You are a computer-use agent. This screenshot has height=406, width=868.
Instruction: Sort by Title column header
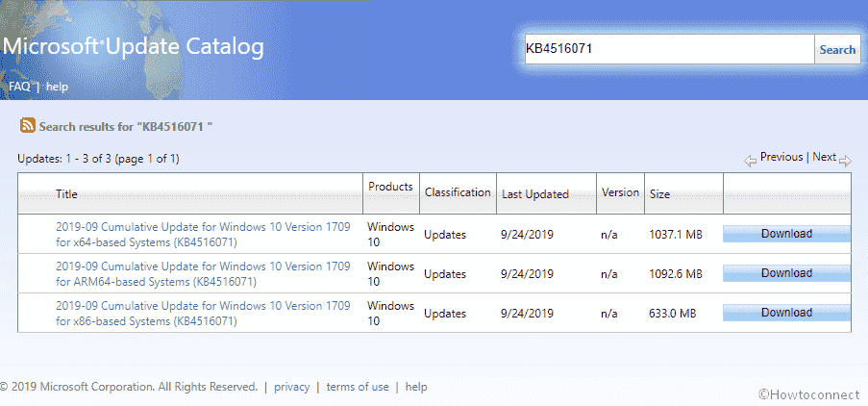pyautogui.click(x=66, y=194)
